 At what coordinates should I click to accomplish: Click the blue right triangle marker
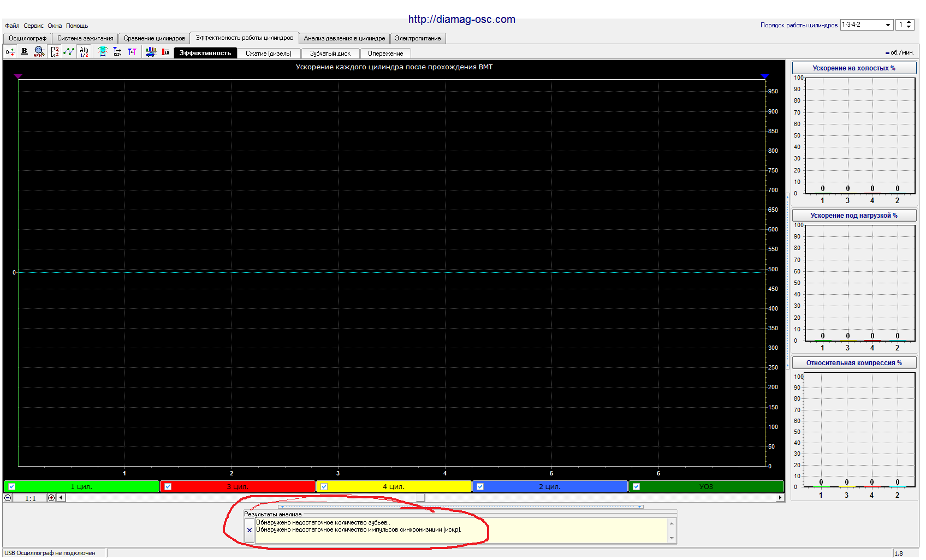click(765, 76)
